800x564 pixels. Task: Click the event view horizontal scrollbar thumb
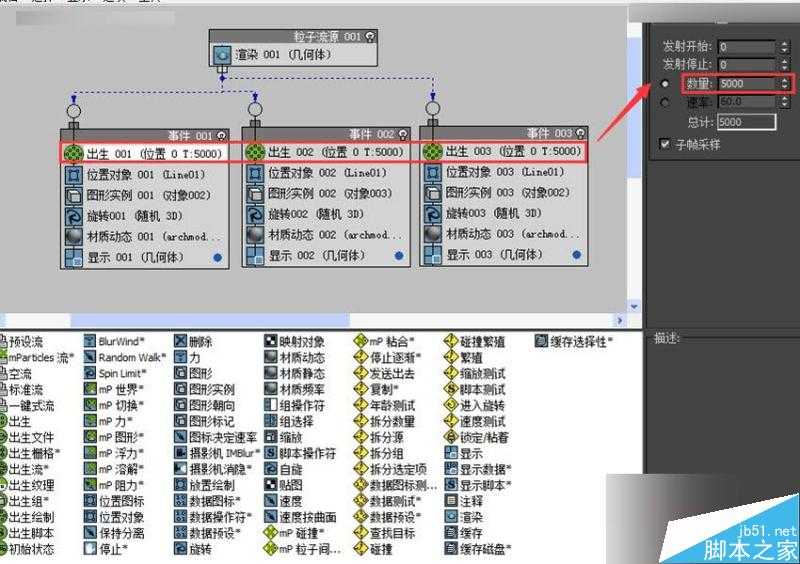[210, 321]
